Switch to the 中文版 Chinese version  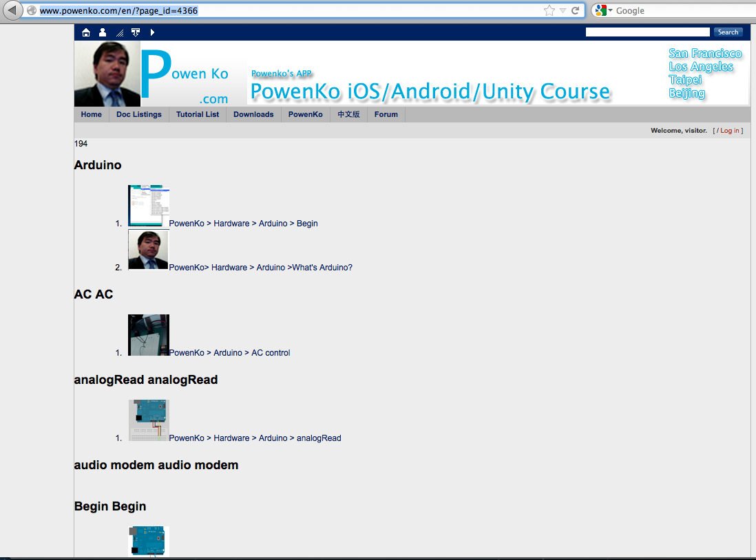(348, 114)
